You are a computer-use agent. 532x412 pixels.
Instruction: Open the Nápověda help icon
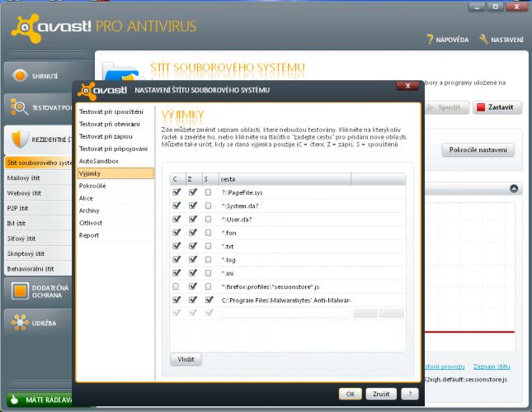click(x=430, y=40)
